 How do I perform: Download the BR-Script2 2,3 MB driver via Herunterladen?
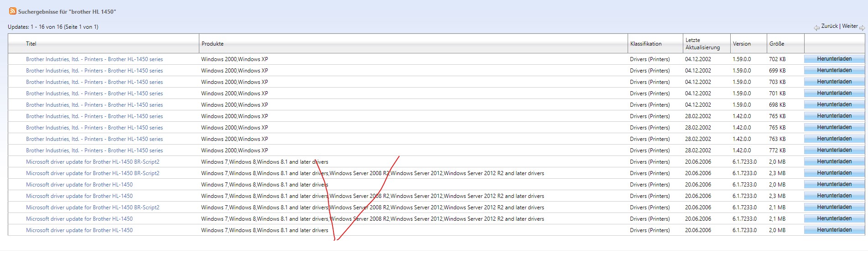(834, 173)
